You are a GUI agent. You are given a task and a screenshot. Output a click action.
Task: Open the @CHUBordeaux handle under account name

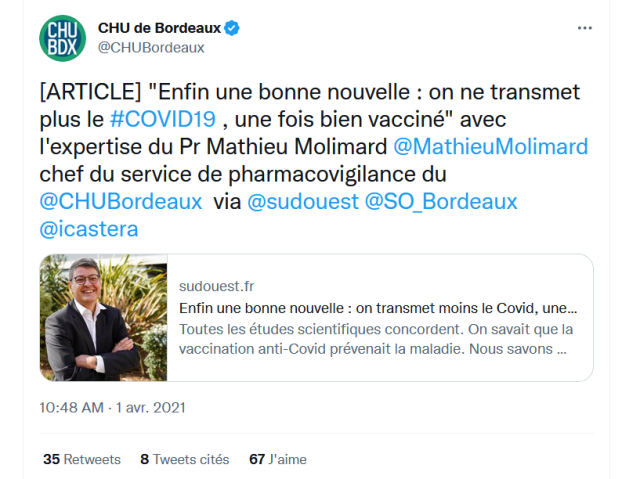point(151,48)
